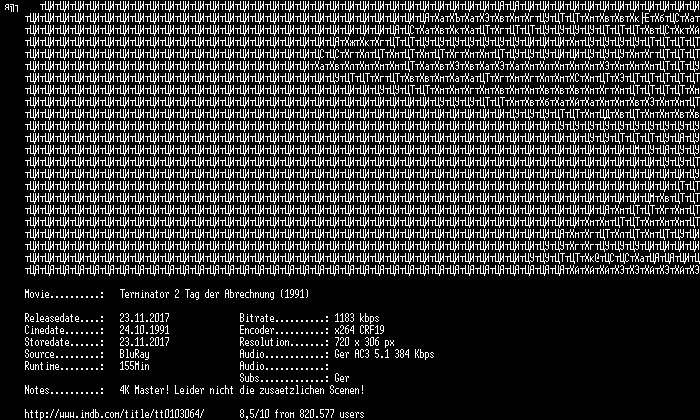
Task: Click the 4K Master notes text
Action: coord(242,390)
